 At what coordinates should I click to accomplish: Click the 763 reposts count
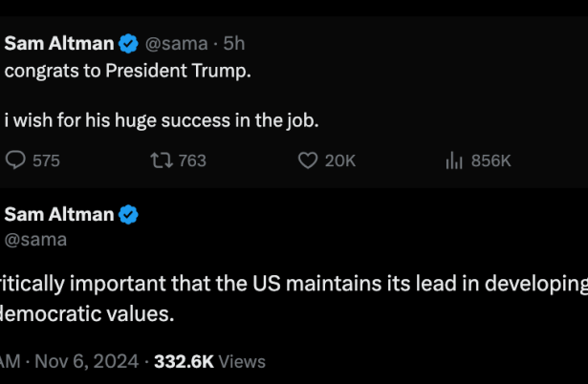pyautogui.click(x=192, y=160)
